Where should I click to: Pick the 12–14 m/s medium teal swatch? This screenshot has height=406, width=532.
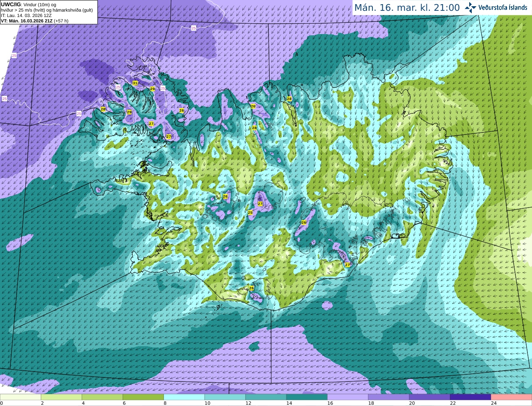pos(266,397)
